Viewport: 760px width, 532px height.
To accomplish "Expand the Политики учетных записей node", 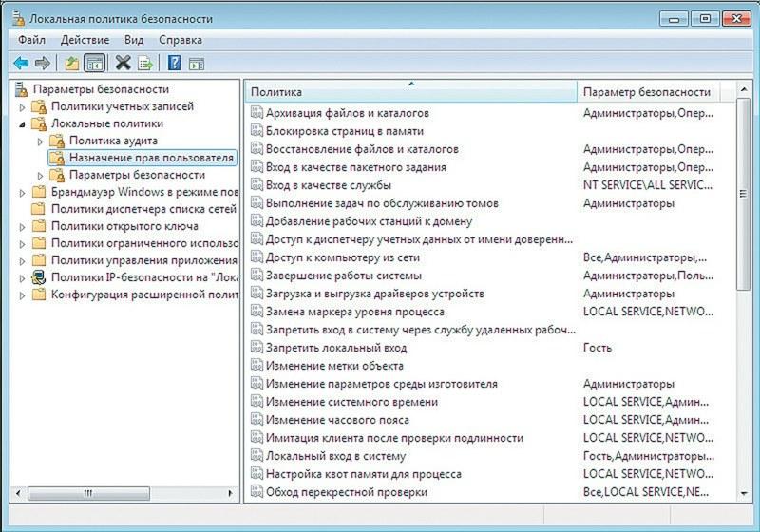I will pyautogui.click(x=23, y=107).
